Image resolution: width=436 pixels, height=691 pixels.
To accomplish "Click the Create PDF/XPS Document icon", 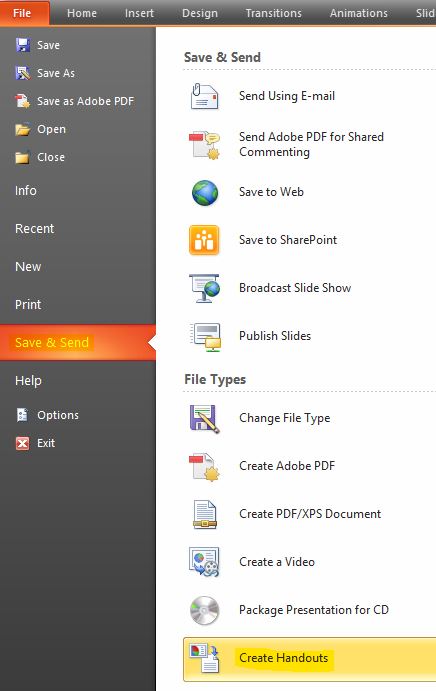I will click(205, 514).
